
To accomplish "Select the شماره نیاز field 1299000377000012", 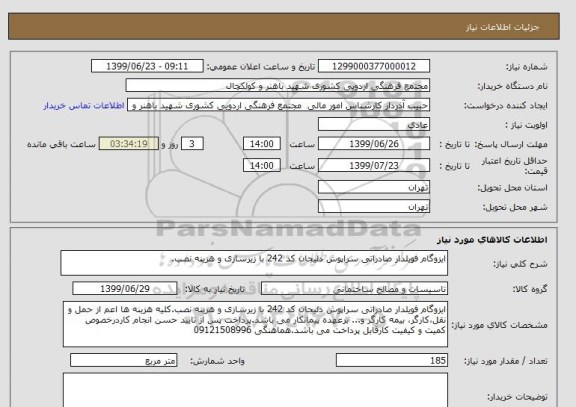I will click(374, 66).
